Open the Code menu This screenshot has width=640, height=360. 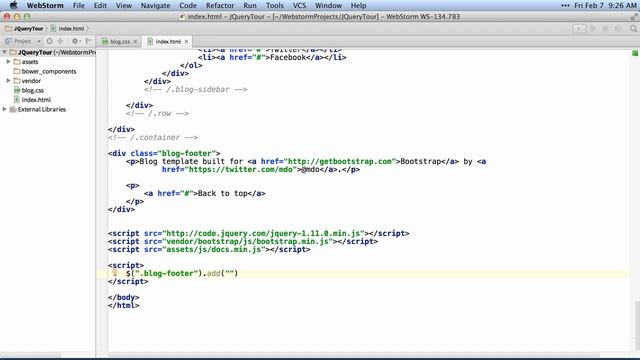[x=188, y=5]
